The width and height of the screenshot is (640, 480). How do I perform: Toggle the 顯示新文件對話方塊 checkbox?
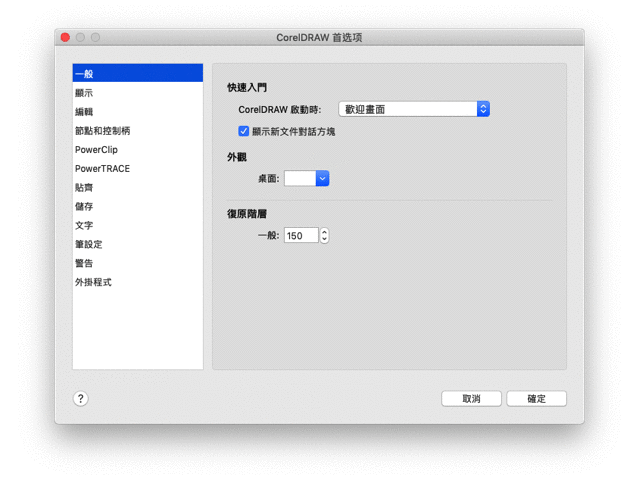[x=243, y=131]
